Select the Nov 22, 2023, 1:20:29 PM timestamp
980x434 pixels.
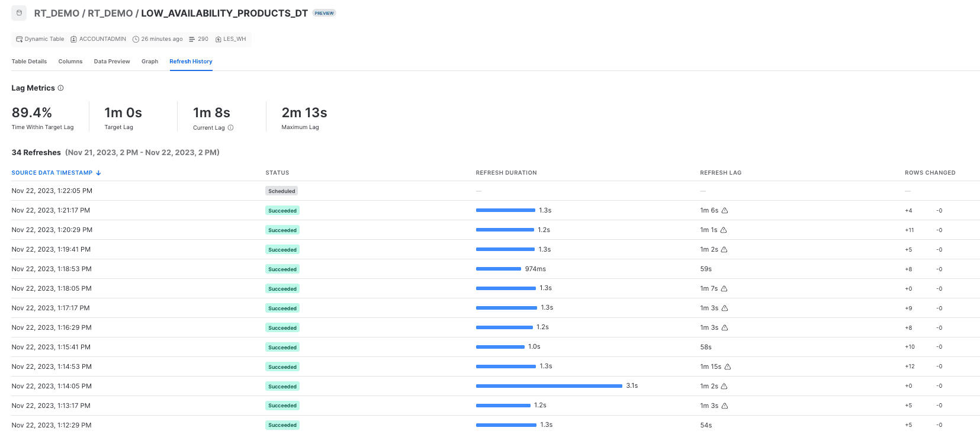(x=52, y=230)
